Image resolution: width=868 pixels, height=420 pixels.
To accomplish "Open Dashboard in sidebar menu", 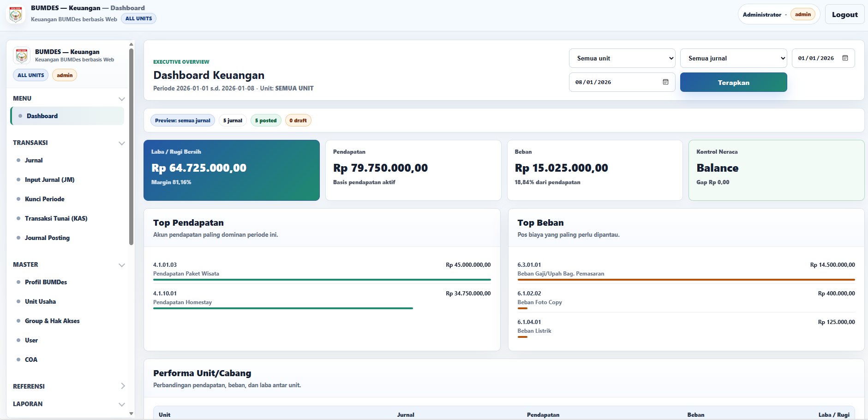I will [67, 116].
